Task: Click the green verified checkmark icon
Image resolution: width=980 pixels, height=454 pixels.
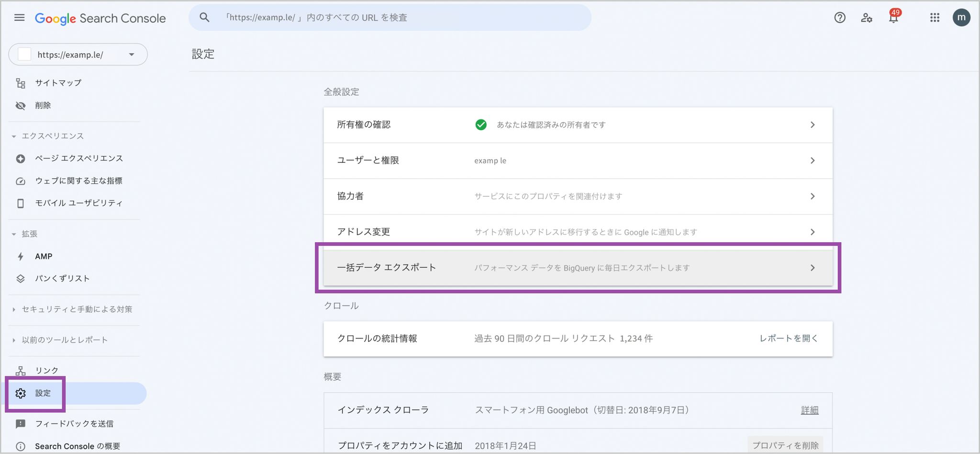Action: [481, 125]
